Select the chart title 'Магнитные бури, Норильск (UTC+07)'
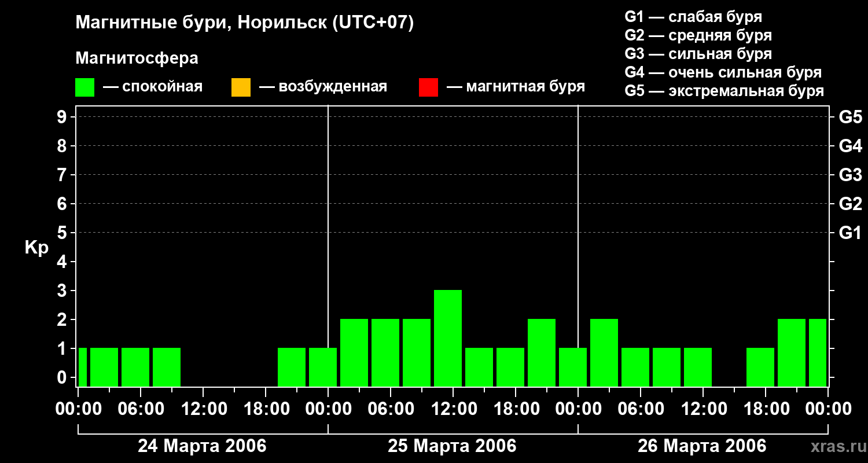868x463 pixels. coord(245,23)
